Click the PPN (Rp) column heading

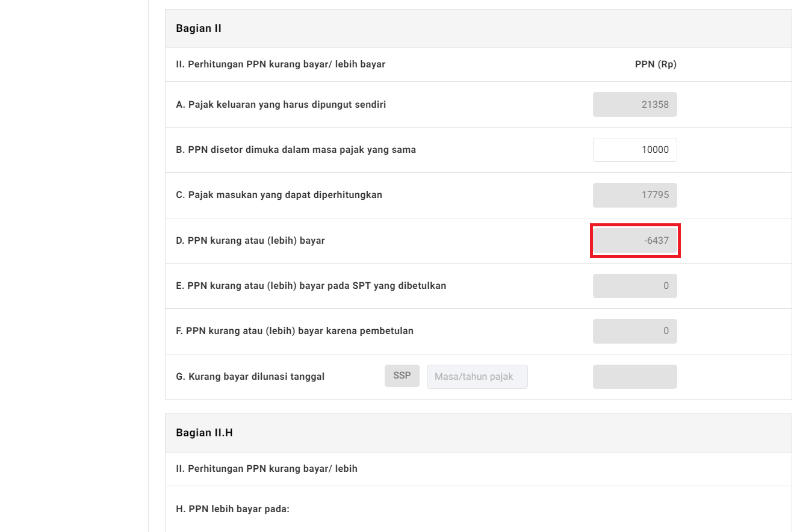(x=655, y=64)
